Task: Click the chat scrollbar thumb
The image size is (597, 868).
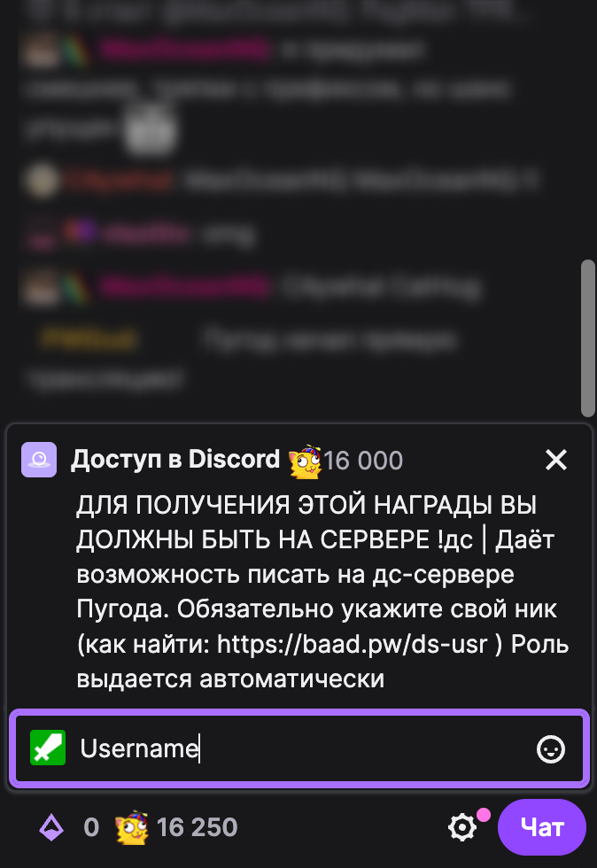Action: pyautogui.click(x=587, y=337)
